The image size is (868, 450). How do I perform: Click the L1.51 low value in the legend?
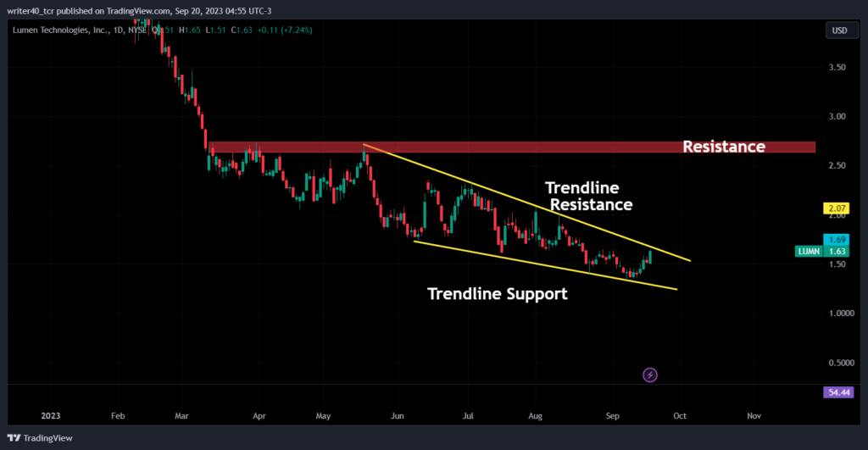pyautogui.click(x=215, y=30)
